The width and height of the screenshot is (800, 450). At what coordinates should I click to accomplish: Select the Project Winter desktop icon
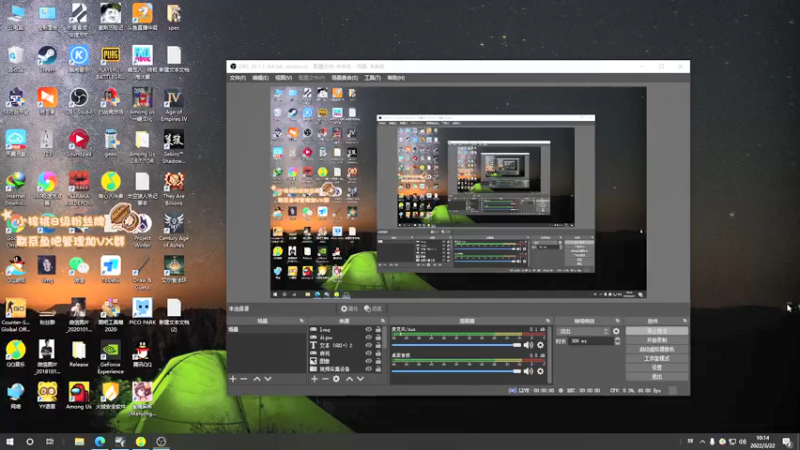(x=142, y=231)
